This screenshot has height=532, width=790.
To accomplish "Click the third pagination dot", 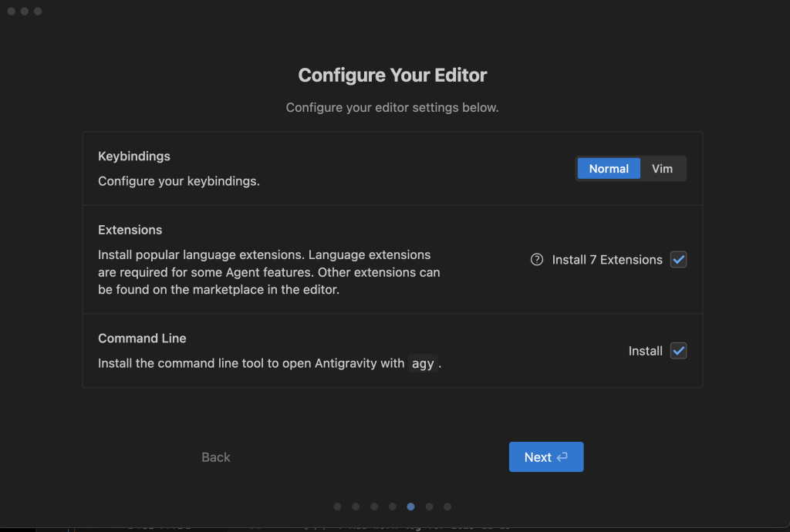I will click(x=374, y=507).
